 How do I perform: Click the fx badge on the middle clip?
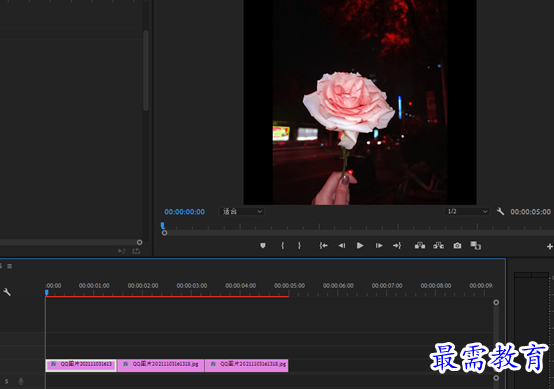point(126,364)
